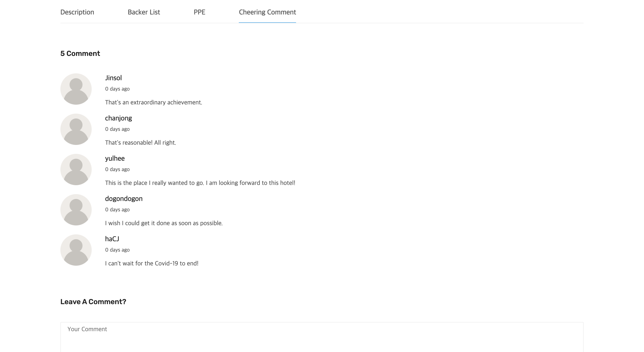The image size is (644, 352).
Task: Select the PPE tab
Action: [x=199, y=12]
